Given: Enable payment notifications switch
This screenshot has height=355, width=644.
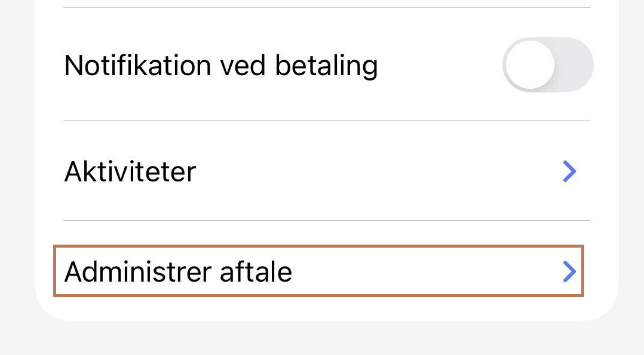Looking at the screenshot, I should 548,64.
